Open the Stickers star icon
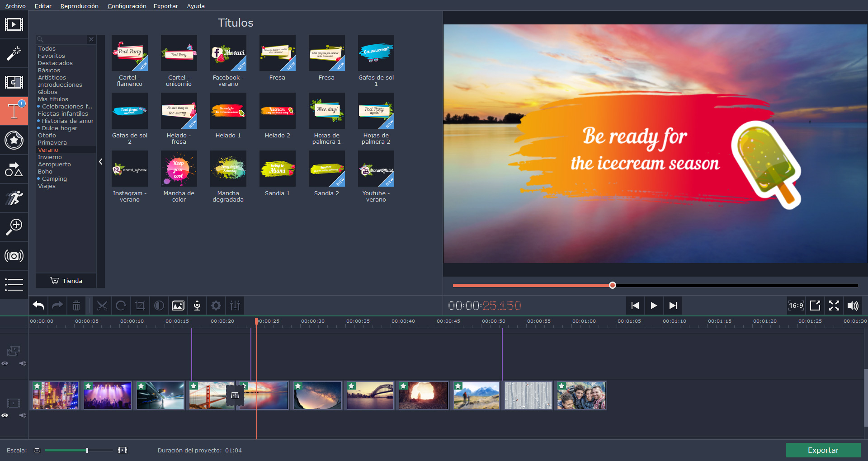 (14, 140)
